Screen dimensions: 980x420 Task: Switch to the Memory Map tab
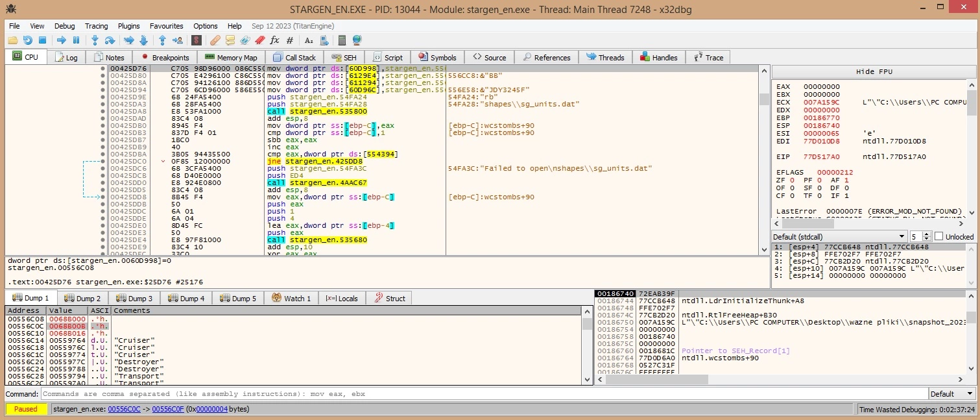point(230,57)
